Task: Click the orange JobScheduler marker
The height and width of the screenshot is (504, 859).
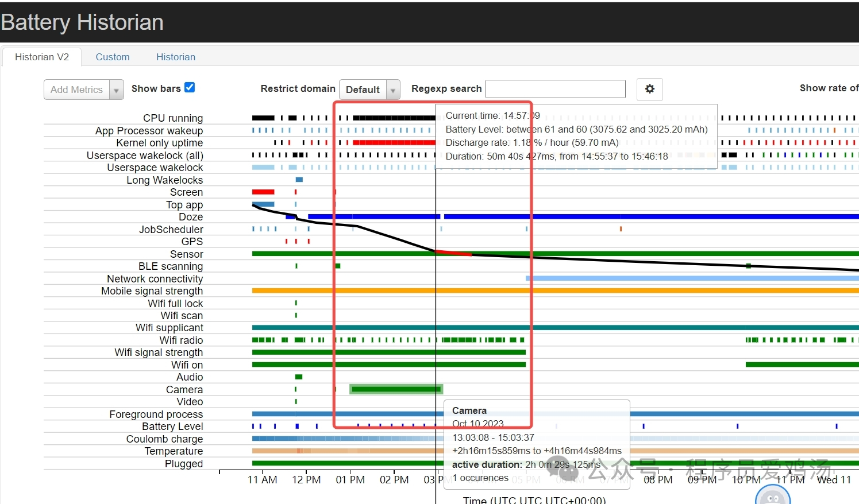Action: (x=621, y=229)
